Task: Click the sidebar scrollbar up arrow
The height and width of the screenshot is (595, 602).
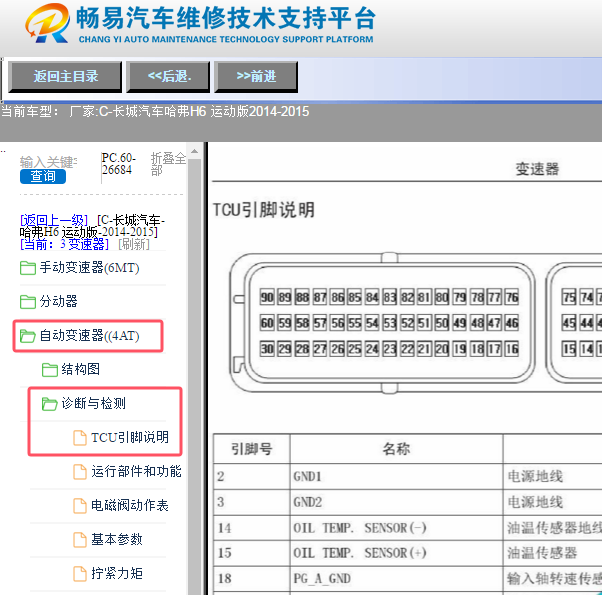Action: [x=195, y=151]
